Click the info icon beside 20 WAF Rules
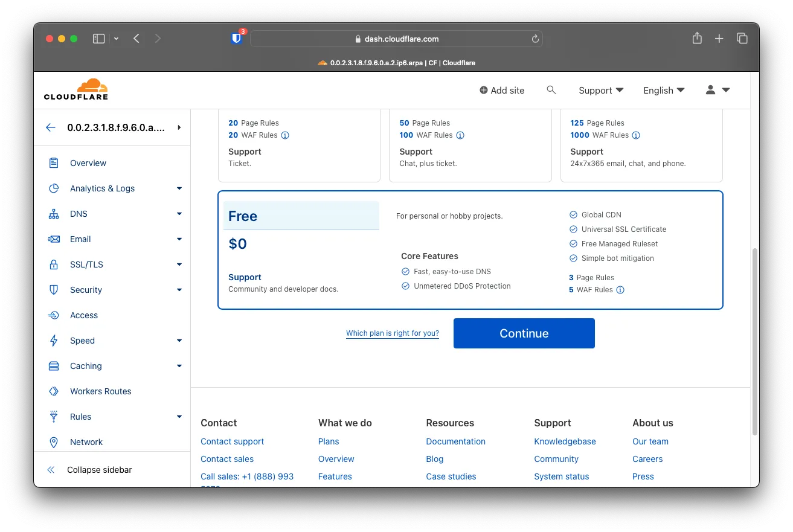The height and width of the screenshot is (532, 793). click(285, 135)
